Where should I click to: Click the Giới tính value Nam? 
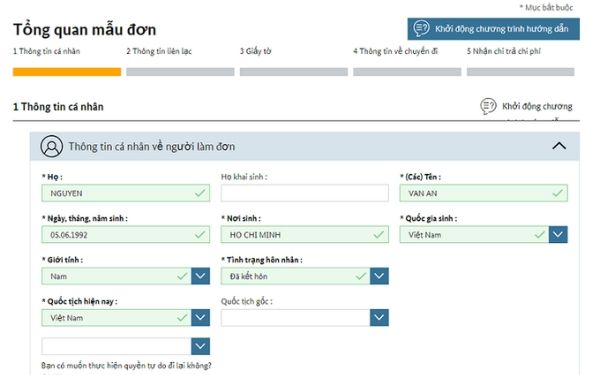tap(59, 276)
